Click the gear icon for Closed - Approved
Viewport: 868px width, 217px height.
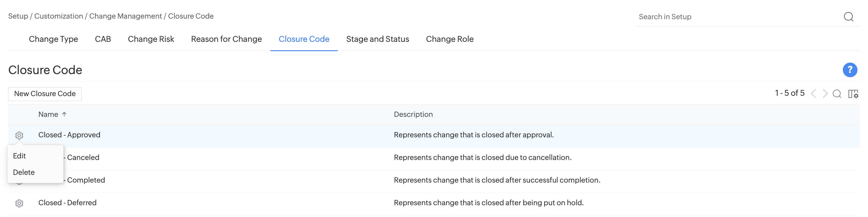coord(19,135)
